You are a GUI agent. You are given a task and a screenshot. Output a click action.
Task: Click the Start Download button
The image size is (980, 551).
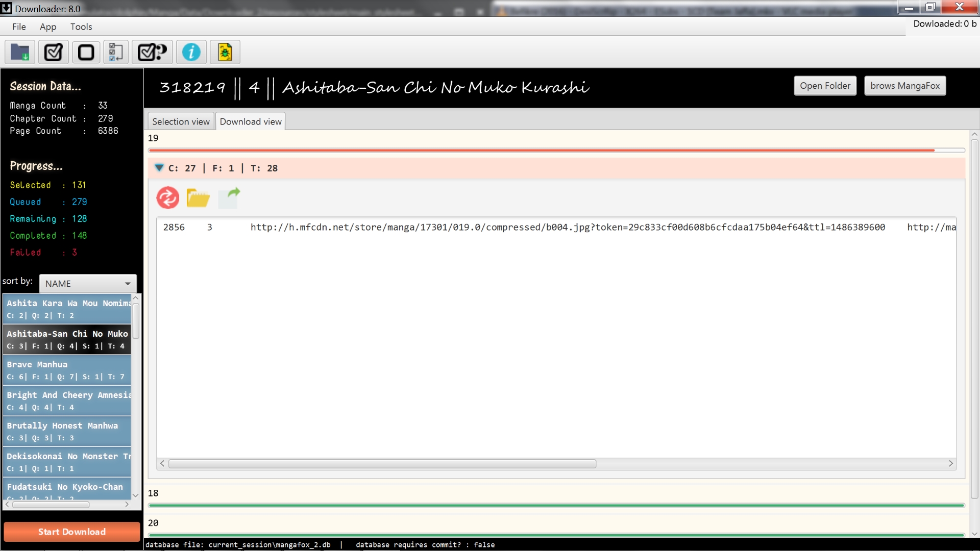[72, 532]
